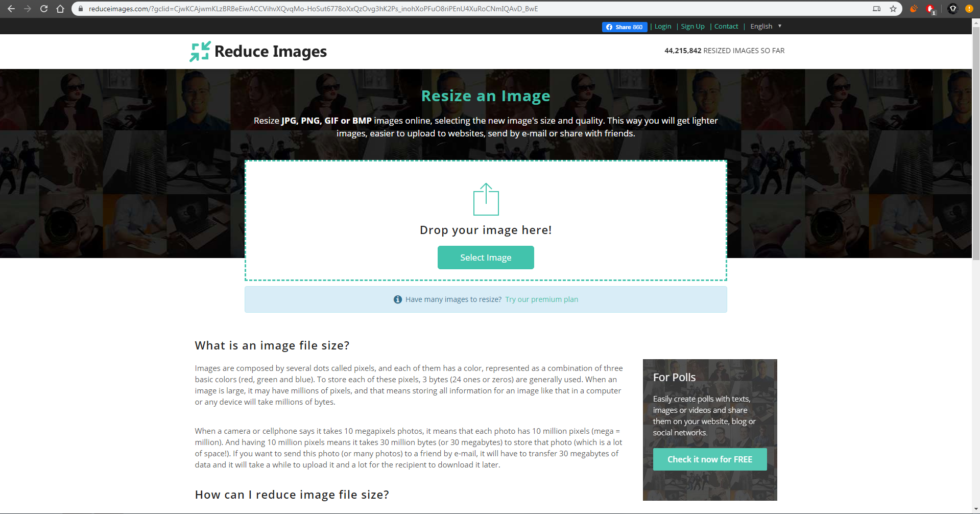The height and width of the screenshot is (514, 980).
Task: Click 'How can I reduce image file size?' heading
Action: coord(292,495)
